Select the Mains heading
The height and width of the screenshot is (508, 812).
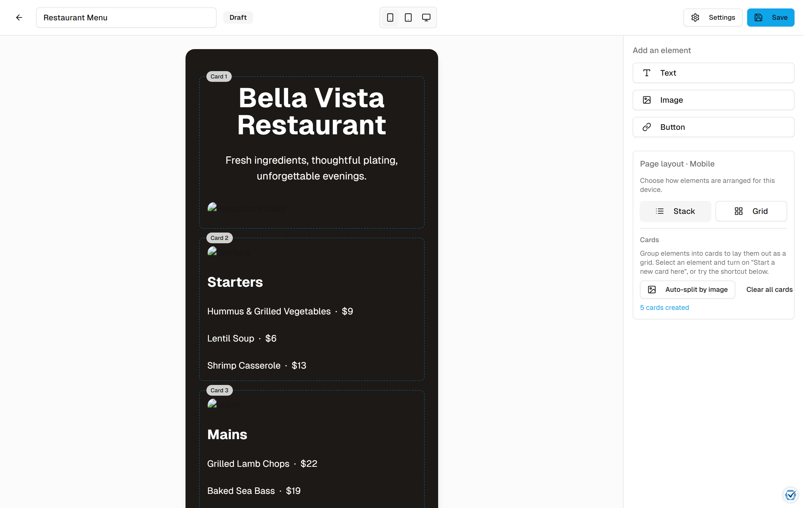pyautogui.click(x=227, y=434)
